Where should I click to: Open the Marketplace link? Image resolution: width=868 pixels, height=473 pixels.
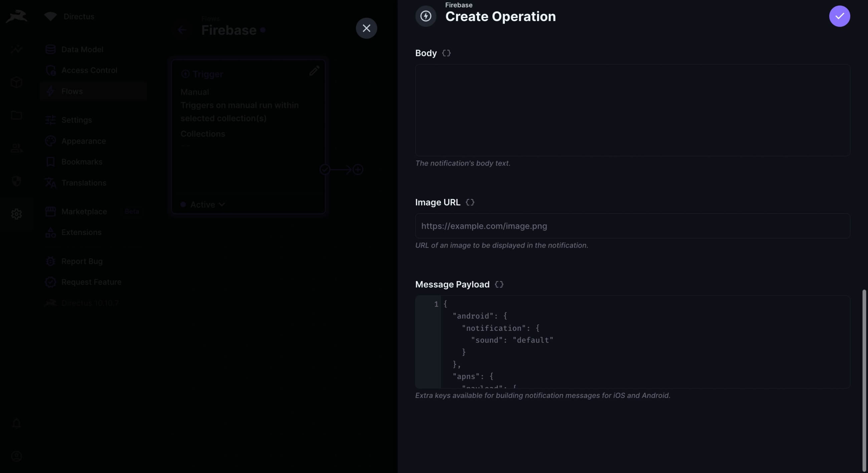84,212
